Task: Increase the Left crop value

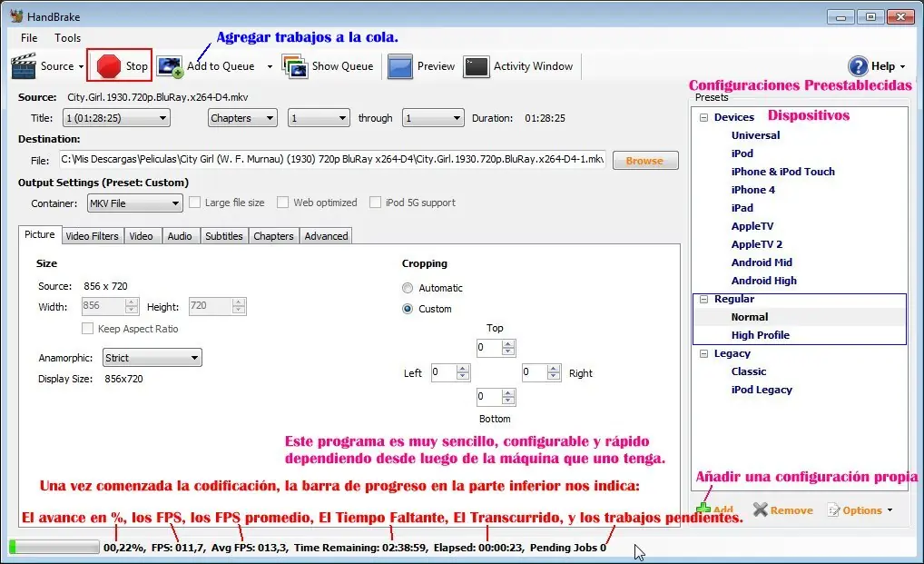Action: 463,369
